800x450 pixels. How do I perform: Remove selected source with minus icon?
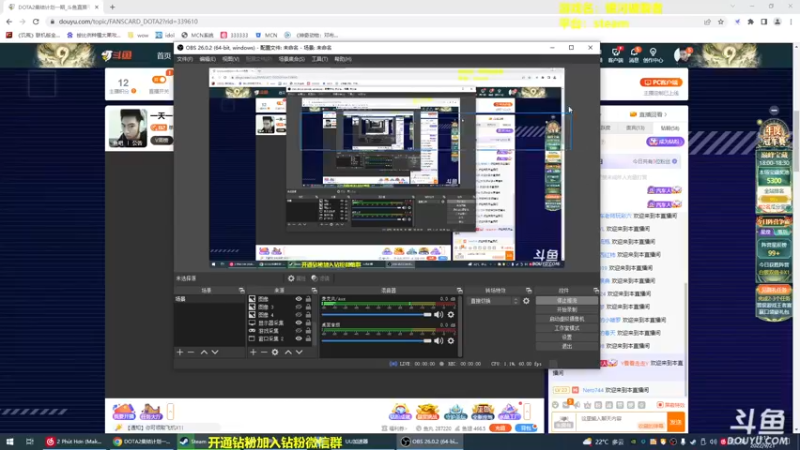[264, 352]
